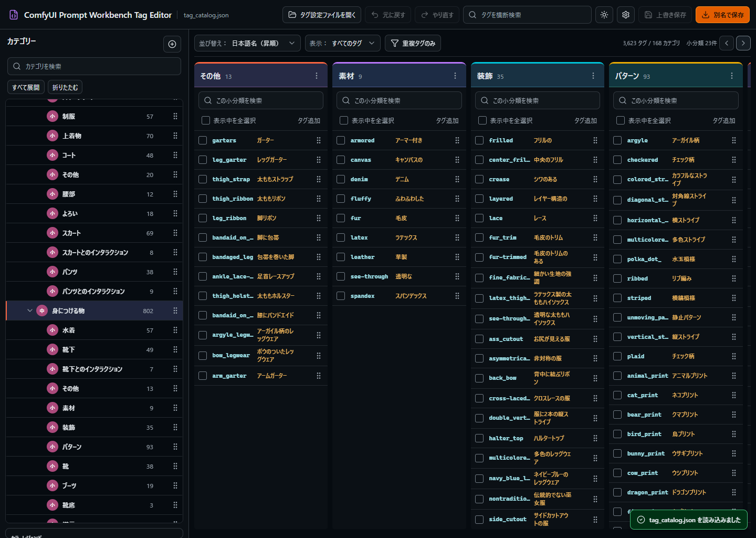
Task: Check the thigh_strap tag checkbox
Action: [x=203, y=179]
